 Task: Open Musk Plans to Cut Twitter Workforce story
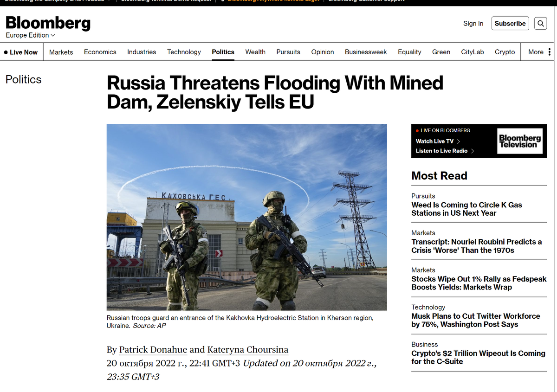click(475, 320)
